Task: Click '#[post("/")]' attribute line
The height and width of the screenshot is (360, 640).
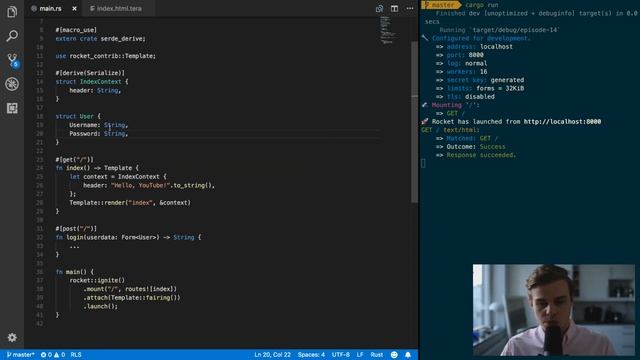Action: pos(76,229)
